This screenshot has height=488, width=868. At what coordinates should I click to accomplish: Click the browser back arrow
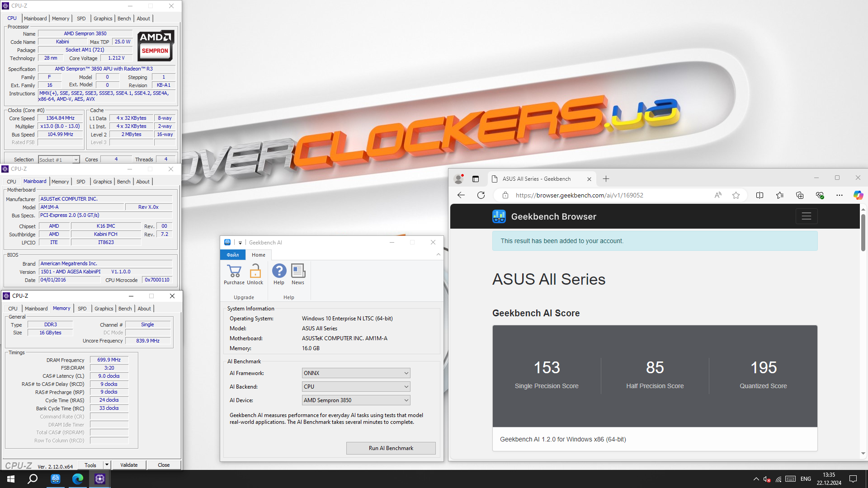tap(461, 195)
